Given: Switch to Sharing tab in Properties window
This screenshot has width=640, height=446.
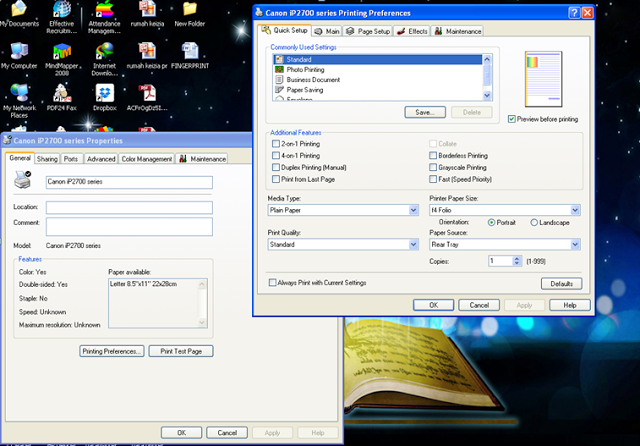Looking at the screenshot, I should click(x=47, y=159).
